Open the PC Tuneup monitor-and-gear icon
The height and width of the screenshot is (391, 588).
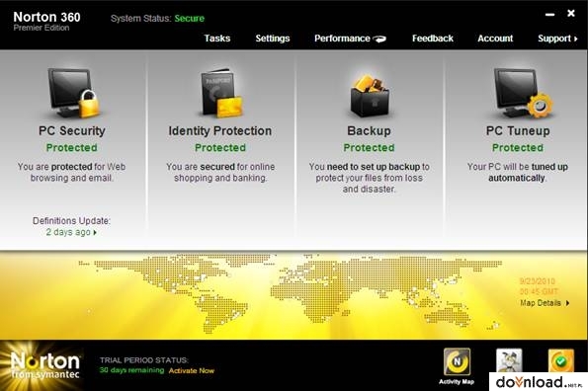point(523,93)
